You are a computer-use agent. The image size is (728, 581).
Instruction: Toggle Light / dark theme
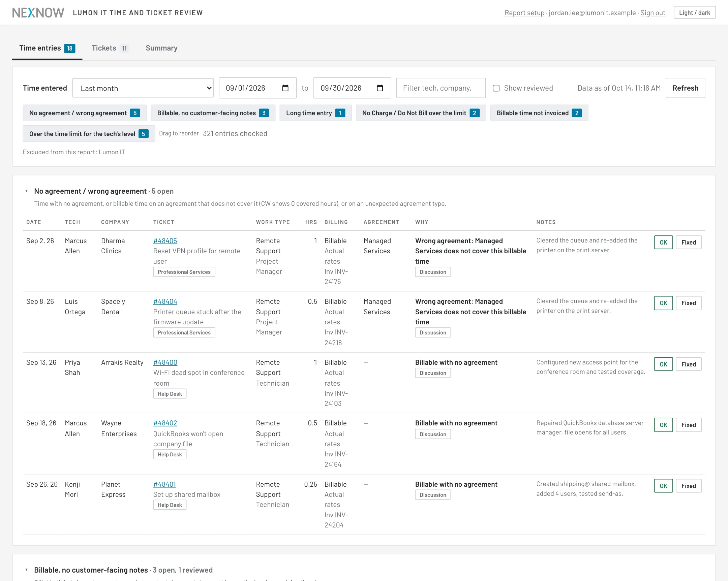click(x=695, y=12)
